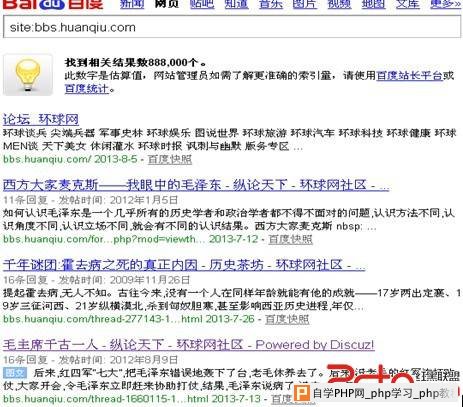Image resolution: width=463 pixels, height=407 pixels.
Task: Open the 论坛_环球网 result title
Action: (41, 119)
